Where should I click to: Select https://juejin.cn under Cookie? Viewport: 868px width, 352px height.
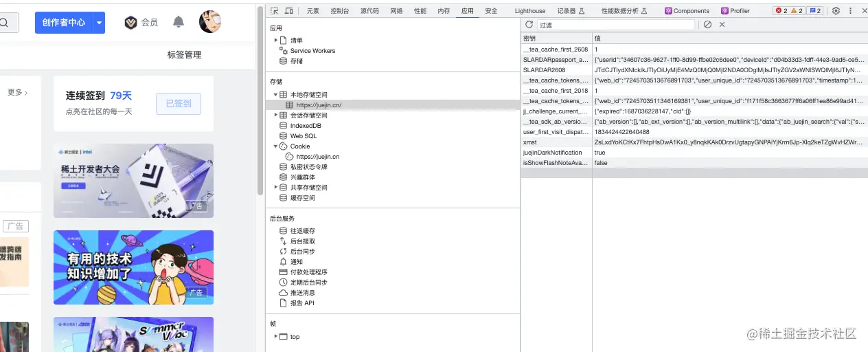317,157
